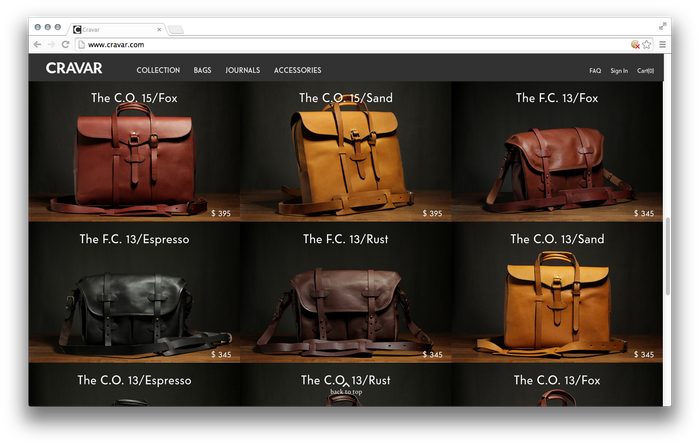The image size is (700, 446).
Task: Enter fullscreen with the expand arrows icon
Action: click(x=662, y=26)
